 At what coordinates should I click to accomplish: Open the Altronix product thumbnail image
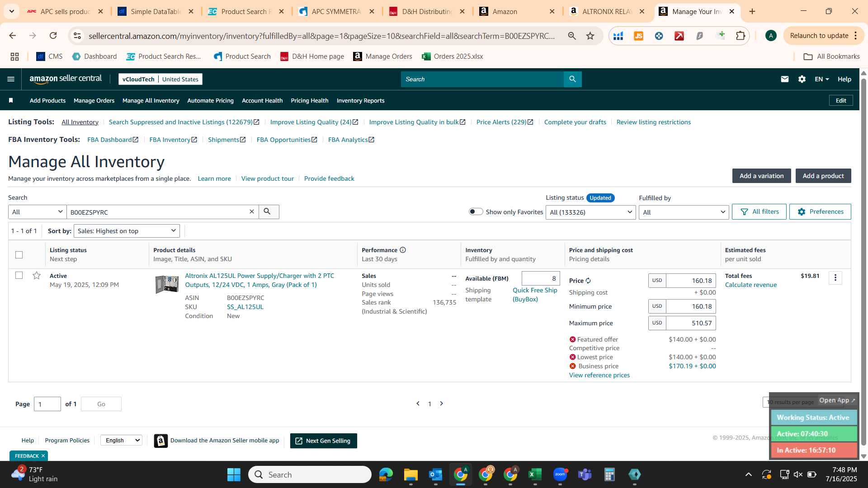pyautogui.click(x=167, y=284)
